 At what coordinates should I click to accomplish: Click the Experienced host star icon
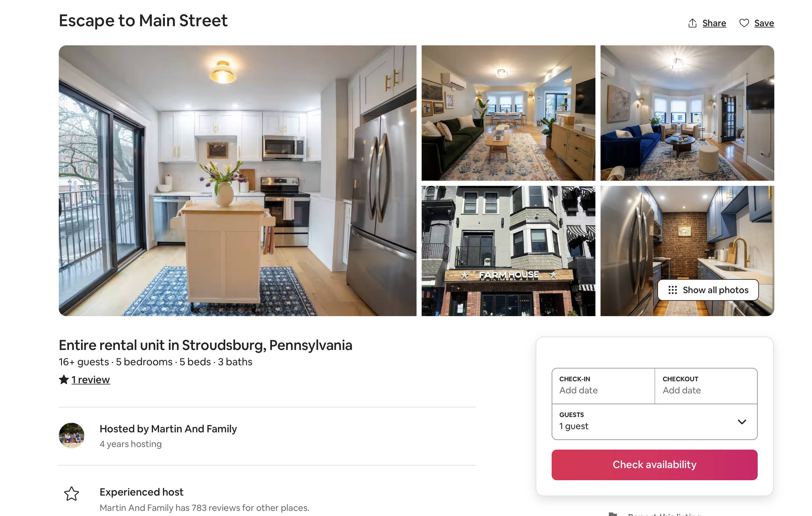coord(72,494)
